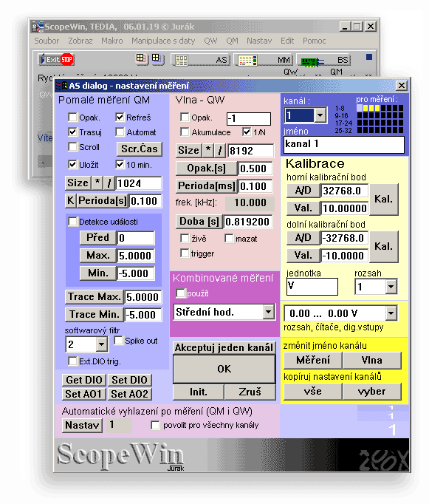Click divide button beside slow measurement Size

tap(109, 183)
